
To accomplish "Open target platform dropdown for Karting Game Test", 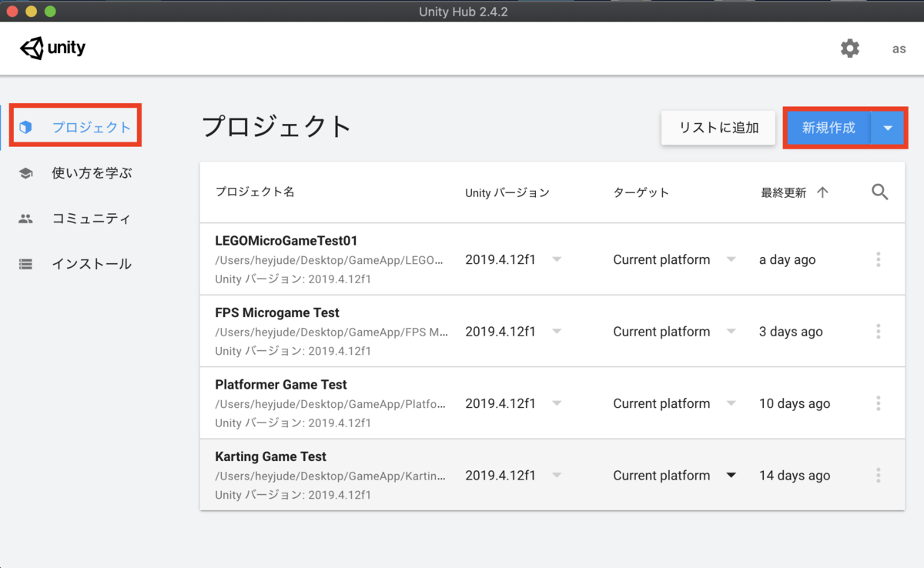I will [731, 476].
